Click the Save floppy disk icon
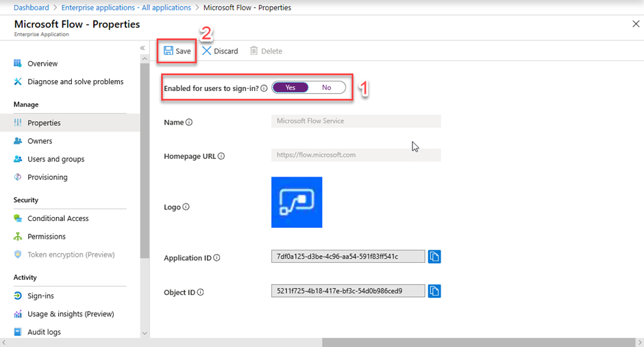This screenshot has height=347, width=644. [x=169, y=51]
